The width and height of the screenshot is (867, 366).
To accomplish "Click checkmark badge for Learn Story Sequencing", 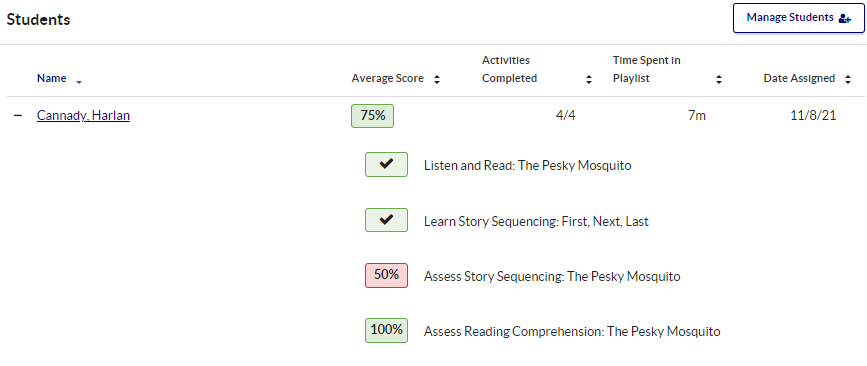I will tap(387, 220).
